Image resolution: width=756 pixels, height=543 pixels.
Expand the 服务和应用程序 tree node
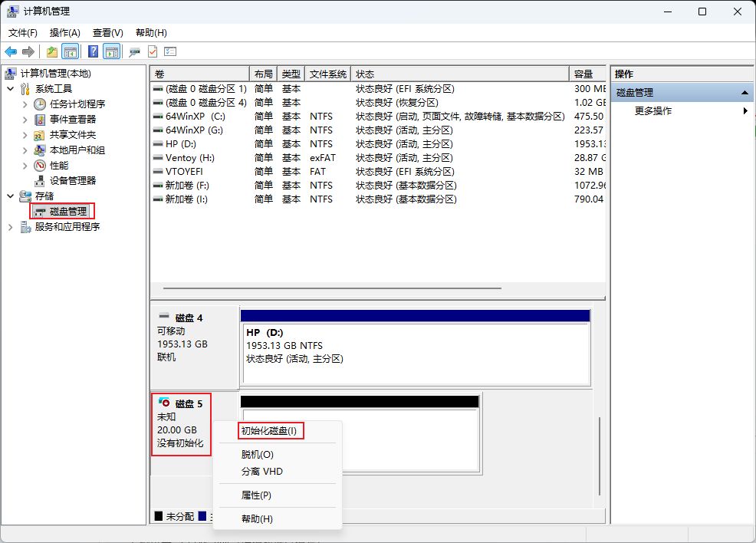pyautogui.click(x=10, y=227)
